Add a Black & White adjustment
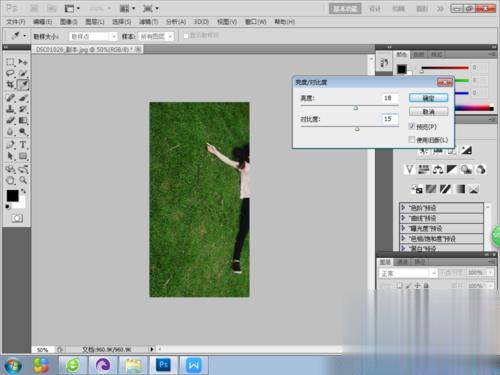This screenshot has height=375, width=500. (x=452, y=170)
